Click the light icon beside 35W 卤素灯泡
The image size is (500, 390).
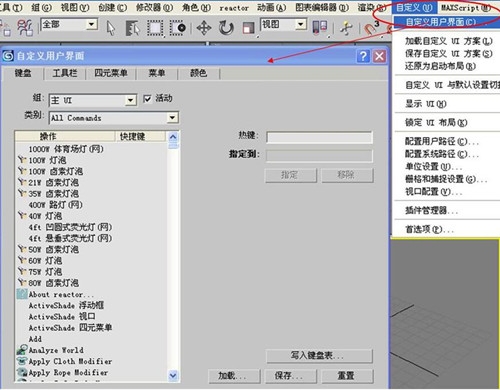coord(22,193)
